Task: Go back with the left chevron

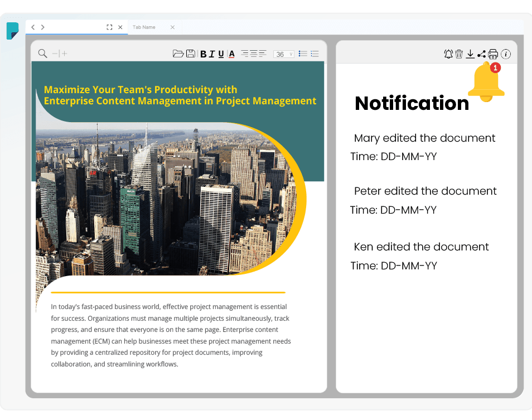Action: pos(33,27)
